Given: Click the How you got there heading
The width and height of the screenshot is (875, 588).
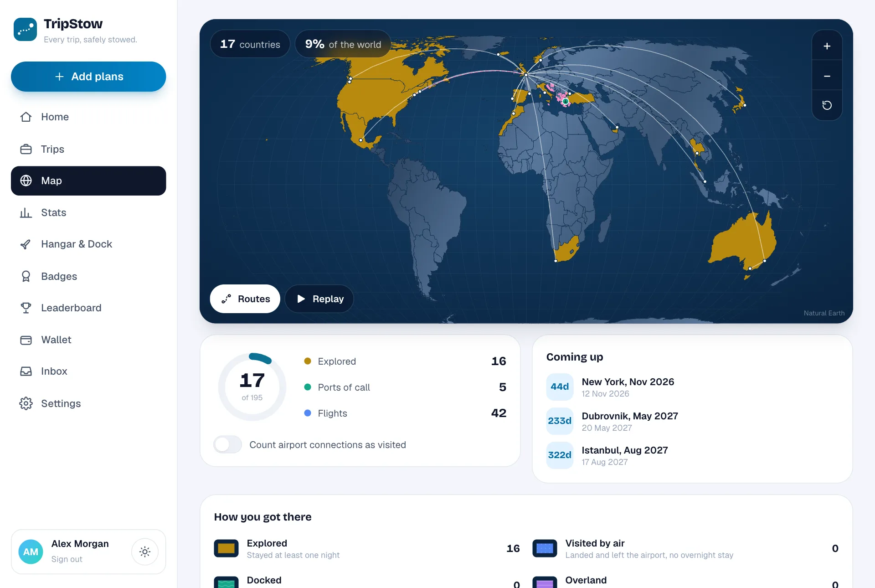Looking at the screenshot, I should click(263, 517).
